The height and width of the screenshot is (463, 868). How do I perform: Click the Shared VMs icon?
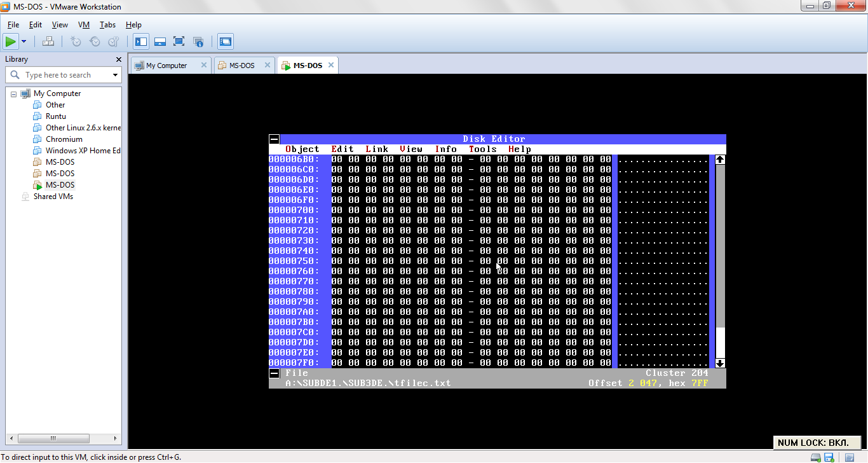tap(25, 197)
